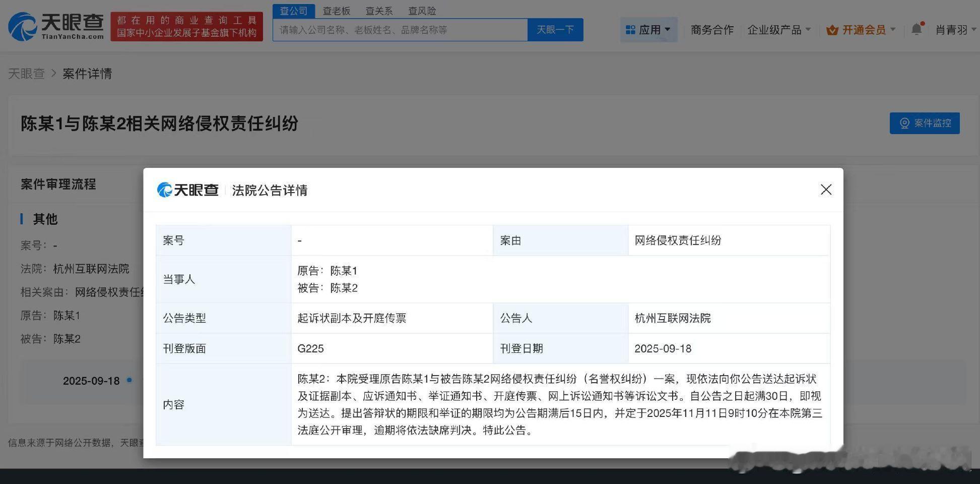This screenshot has width=980, height=484.
Task: Click the 天眼一下 search button
Action: click(555, 30)
